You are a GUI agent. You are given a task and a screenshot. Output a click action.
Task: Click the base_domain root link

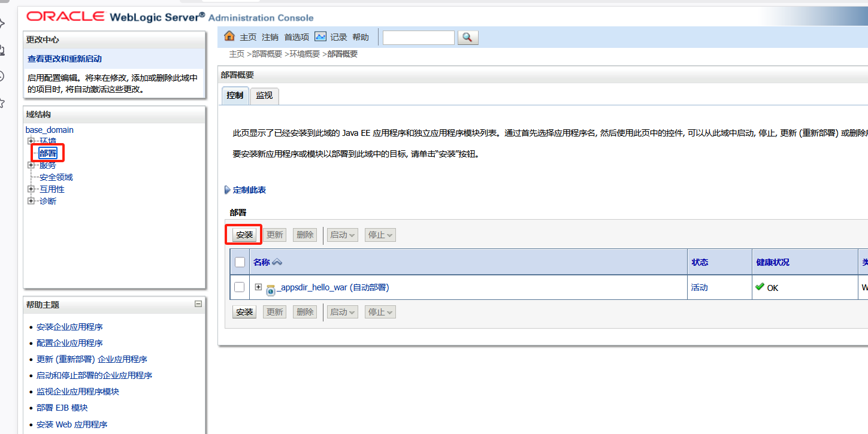(x=50, y=130)
